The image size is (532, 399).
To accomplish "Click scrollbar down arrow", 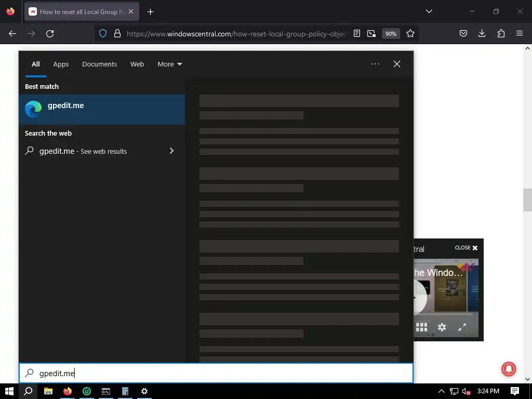I will pyautogui.click(x=527, y=379).
